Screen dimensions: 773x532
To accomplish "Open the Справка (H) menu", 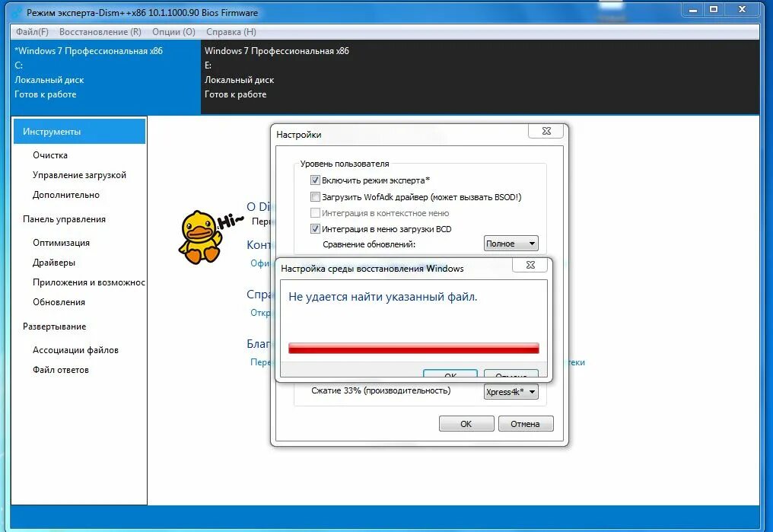I will [x=231, y=32].
